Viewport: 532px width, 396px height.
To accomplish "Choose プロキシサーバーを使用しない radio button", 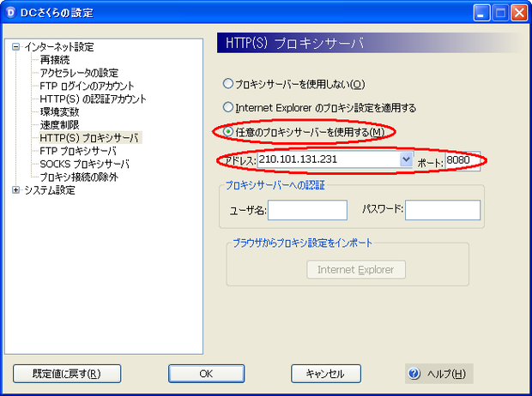I will tap(228, 83).
